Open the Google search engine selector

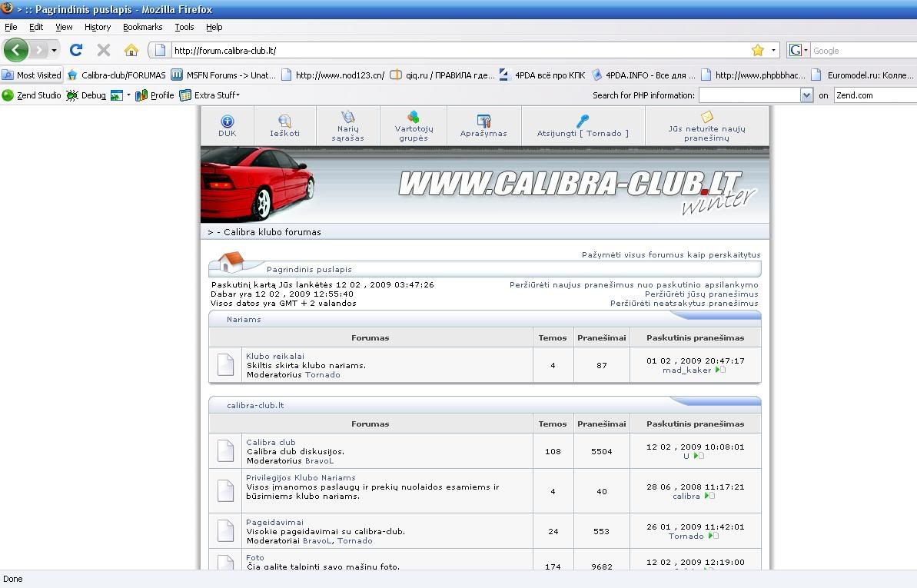pyautogui.click(x=798, y=51)
